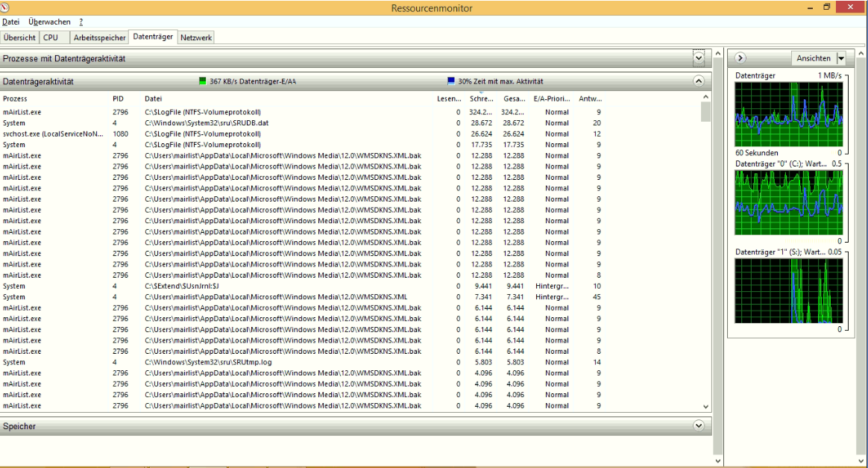The height and width of the screenshot is (468, 868).
Task: Open the ? help menu
Action: pos(80,22)
